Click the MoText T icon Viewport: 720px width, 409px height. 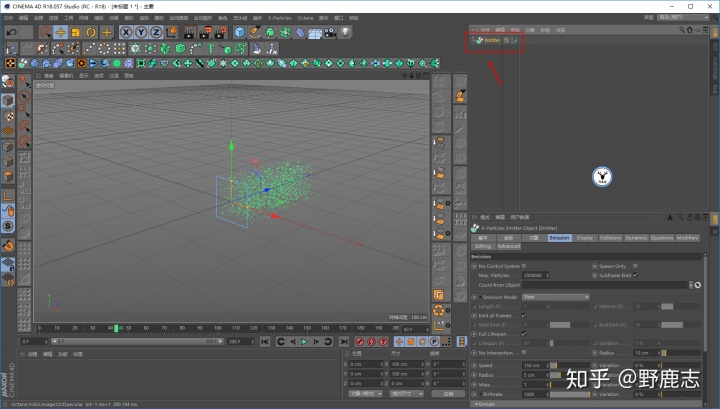[x=211, y=48]
